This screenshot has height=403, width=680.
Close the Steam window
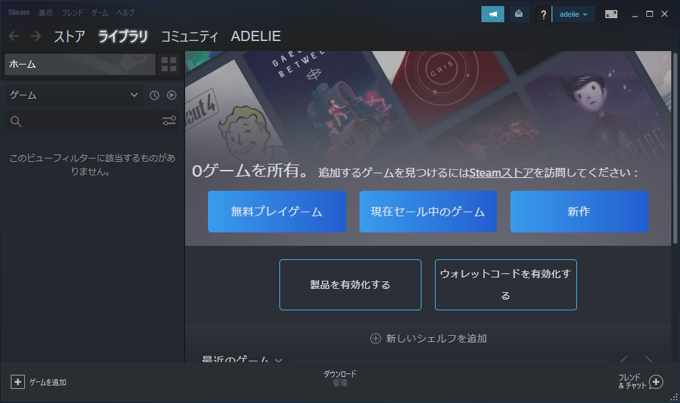click(664, 14)
